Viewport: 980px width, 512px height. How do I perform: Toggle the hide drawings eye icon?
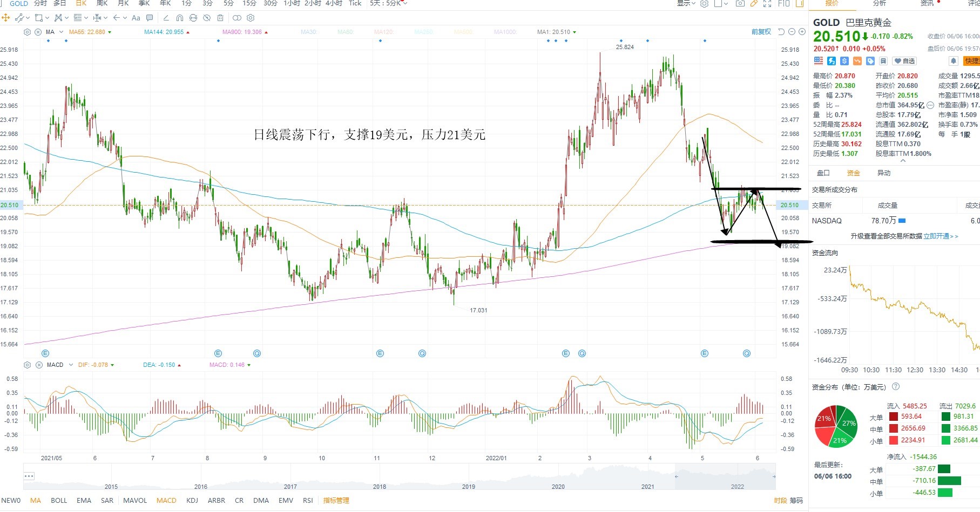tap(207, 18)
